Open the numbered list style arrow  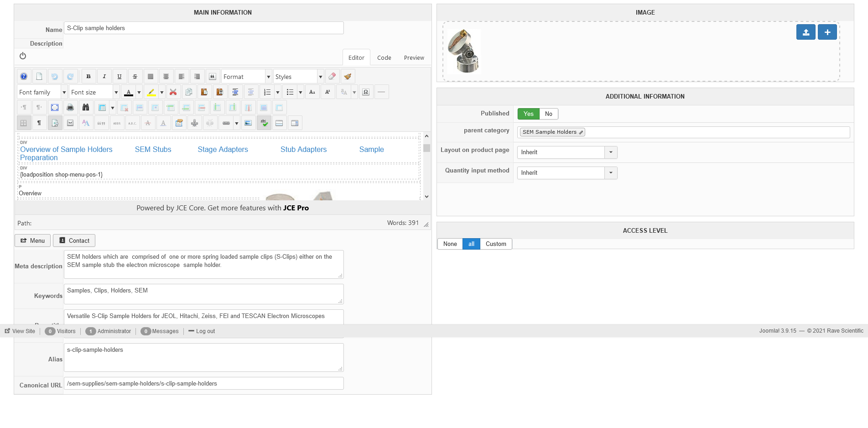tap(278, 92)
